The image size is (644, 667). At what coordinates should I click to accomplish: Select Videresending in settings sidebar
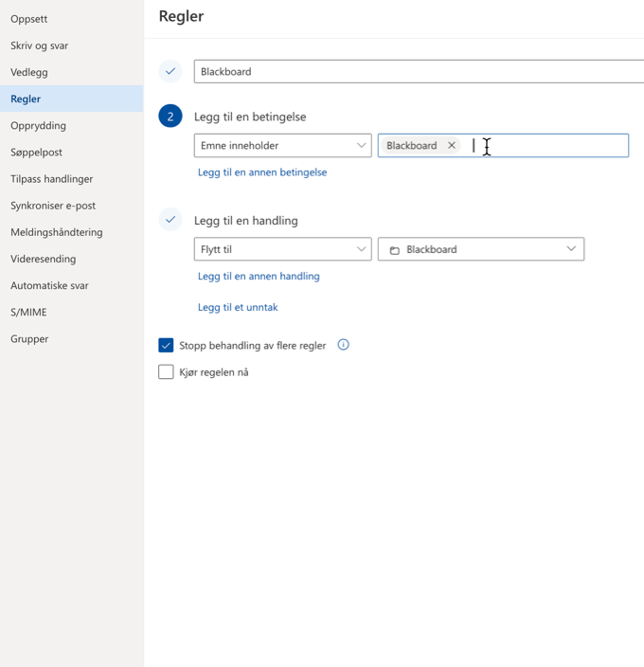point(43,259)
